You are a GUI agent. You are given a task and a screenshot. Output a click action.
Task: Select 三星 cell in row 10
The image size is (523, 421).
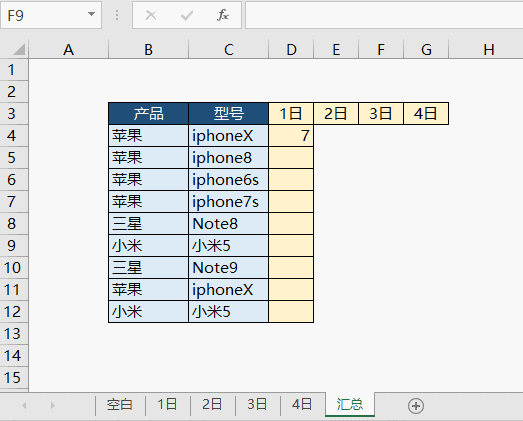pyautogui.click(x=148, y=268)
